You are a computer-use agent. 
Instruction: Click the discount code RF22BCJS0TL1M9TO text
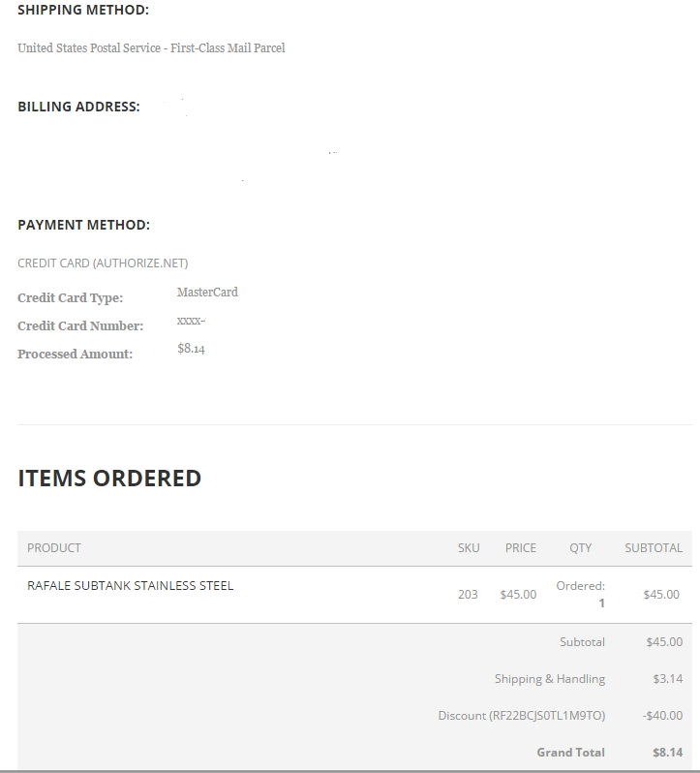click(x=547, y=716)
